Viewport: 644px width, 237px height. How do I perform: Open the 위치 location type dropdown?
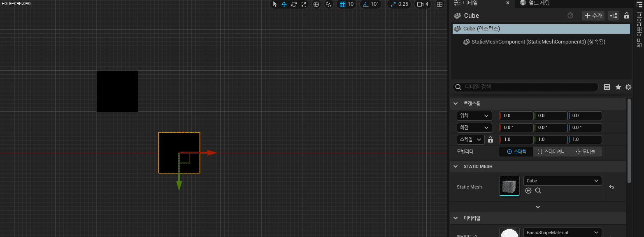[474, 116]
